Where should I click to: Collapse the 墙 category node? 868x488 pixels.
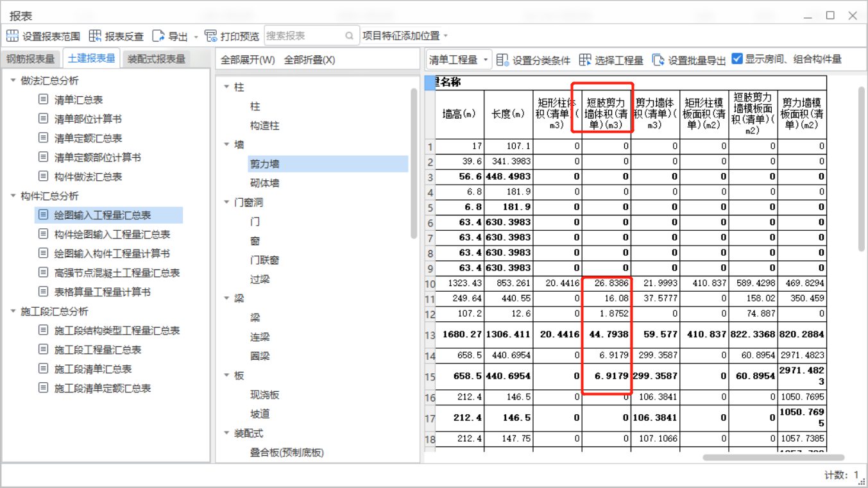pyautogui.click(x=226, y=144)
